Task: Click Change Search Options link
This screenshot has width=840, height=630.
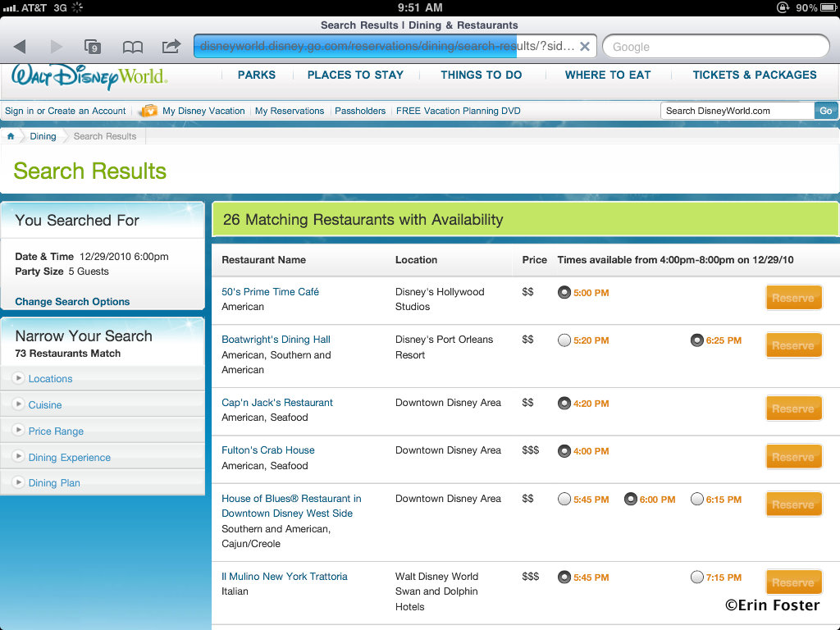Action: point(72,302)
